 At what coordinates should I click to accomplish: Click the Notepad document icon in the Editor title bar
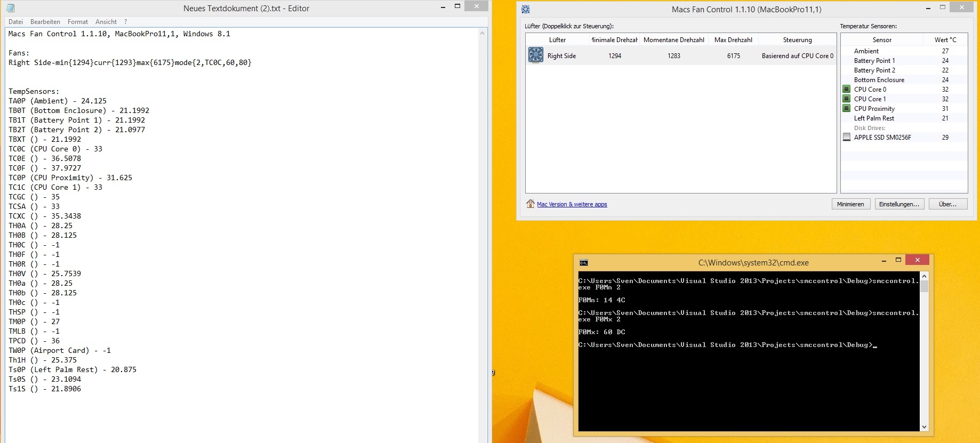tap(11, 8)
